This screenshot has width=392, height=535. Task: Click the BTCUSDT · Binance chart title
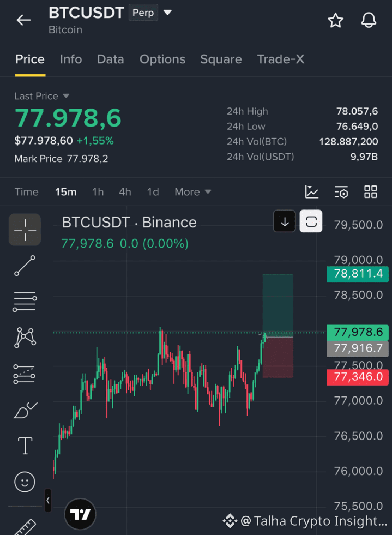coord(129,223)
